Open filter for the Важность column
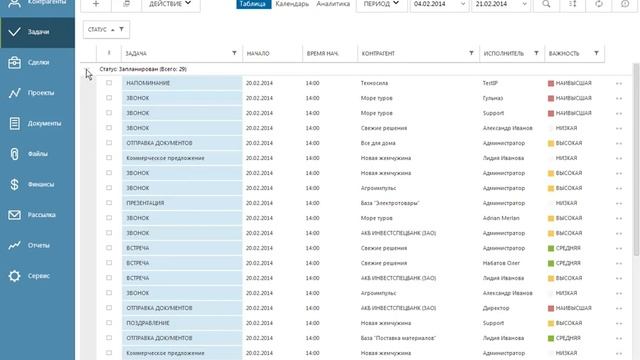 (x=596, y=53)
